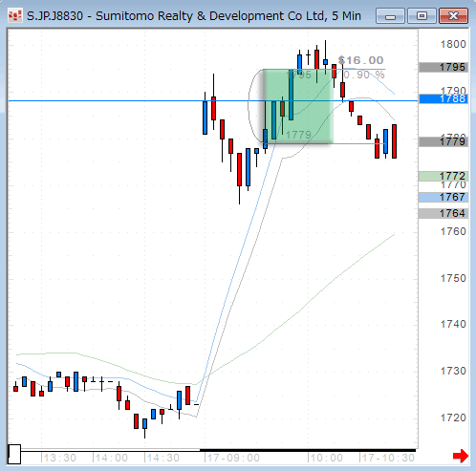This screenshot has width=476, height=471.
Task: Maximize the Sumitomo Realty chart window
Action: click(x=422, y=16)
